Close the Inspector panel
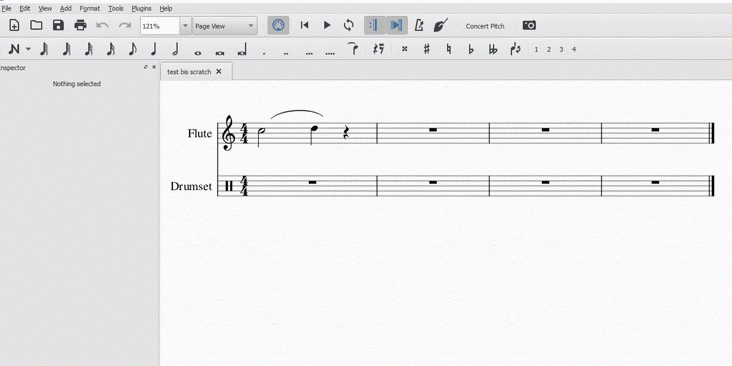Image resolution: width=732 pixels, height=366 pixels. [154, 67]
